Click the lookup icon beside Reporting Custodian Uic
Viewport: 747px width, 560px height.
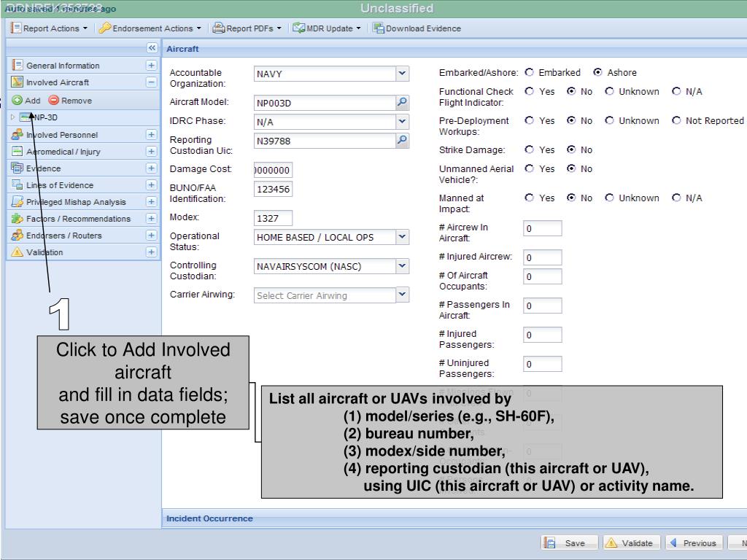point(403,141)
